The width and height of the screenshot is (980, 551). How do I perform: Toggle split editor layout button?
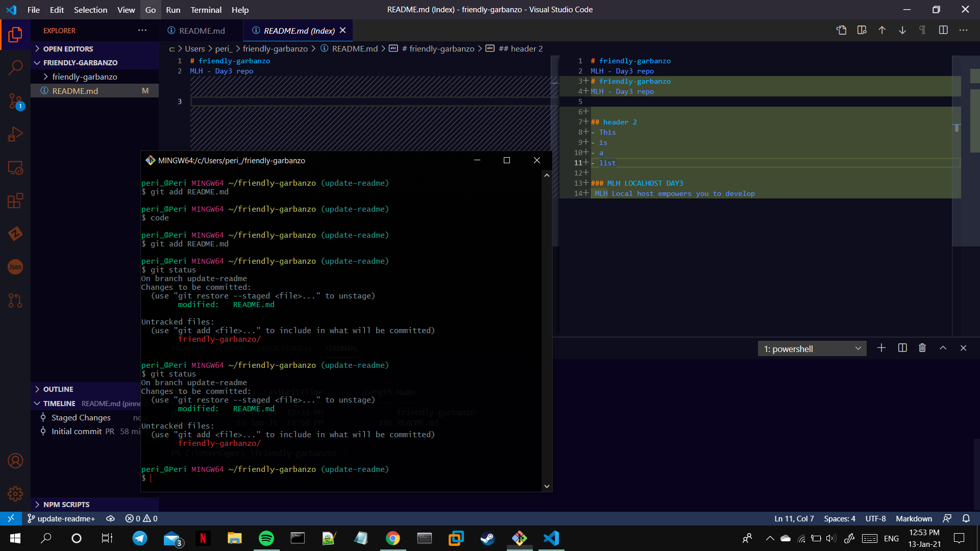[943, 31]
